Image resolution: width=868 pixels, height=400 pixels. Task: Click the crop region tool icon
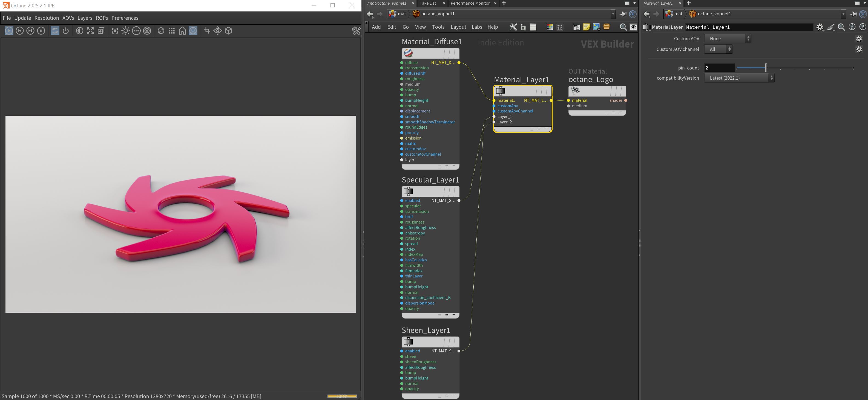coord(207,31)
